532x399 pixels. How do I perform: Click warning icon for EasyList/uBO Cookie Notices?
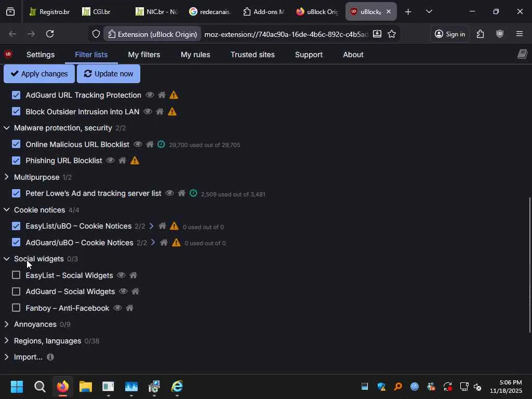point(174,226)
